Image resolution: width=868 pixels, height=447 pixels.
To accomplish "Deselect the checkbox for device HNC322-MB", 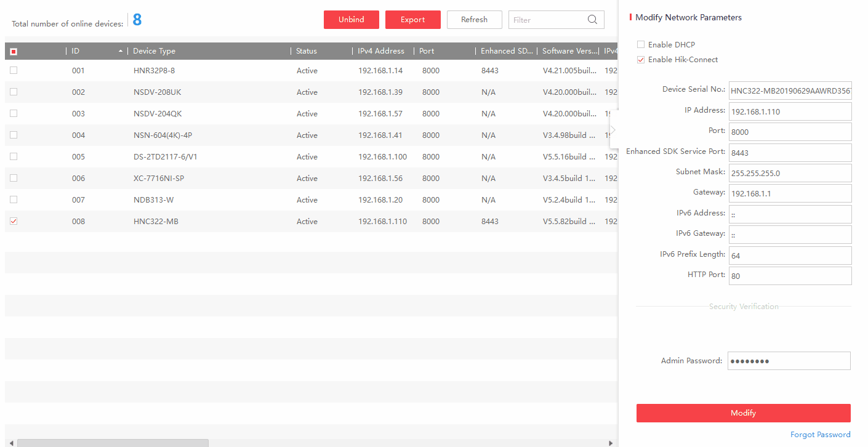I will [14, 221].
